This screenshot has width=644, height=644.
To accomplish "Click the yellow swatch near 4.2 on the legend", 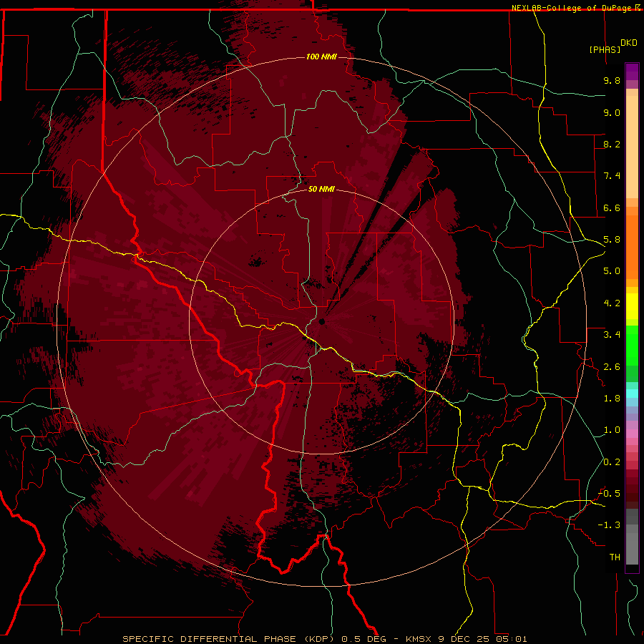I will pyautogui.click(x=632, y=306).
